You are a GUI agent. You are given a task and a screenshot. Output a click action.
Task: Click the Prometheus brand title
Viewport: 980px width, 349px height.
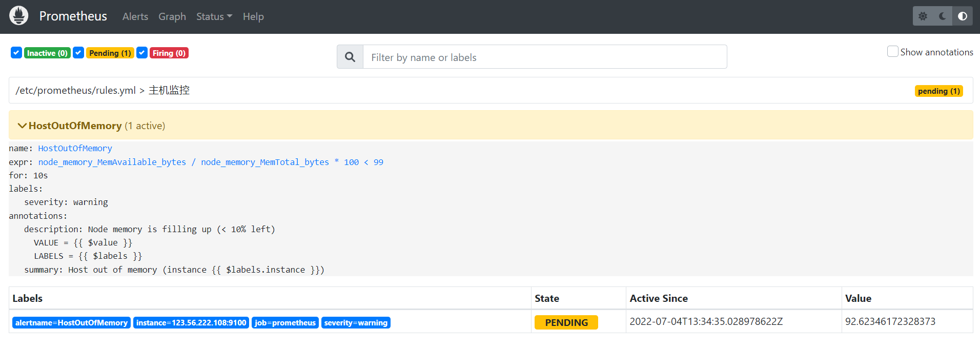(x=73, y=16)
